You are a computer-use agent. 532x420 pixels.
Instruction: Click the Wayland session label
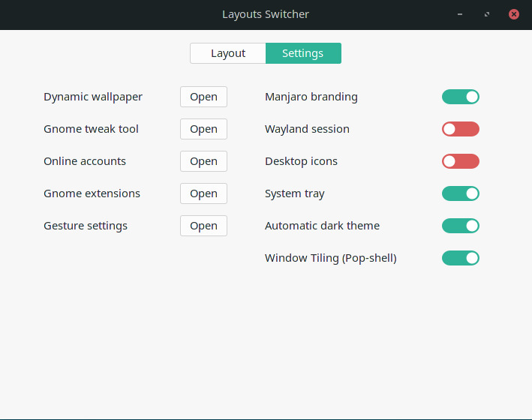click(x=307, y=129)
